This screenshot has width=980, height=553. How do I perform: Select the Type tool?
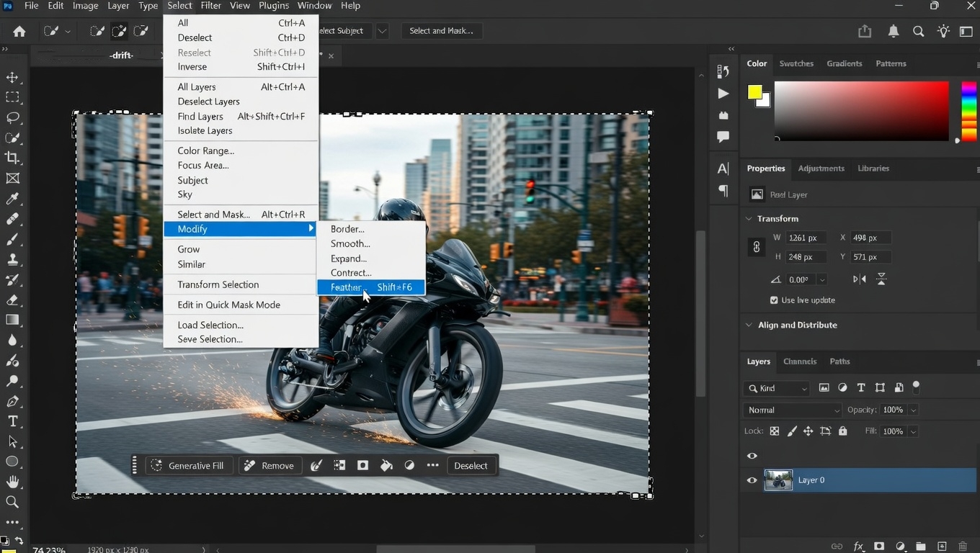click(x=12, y=421)
